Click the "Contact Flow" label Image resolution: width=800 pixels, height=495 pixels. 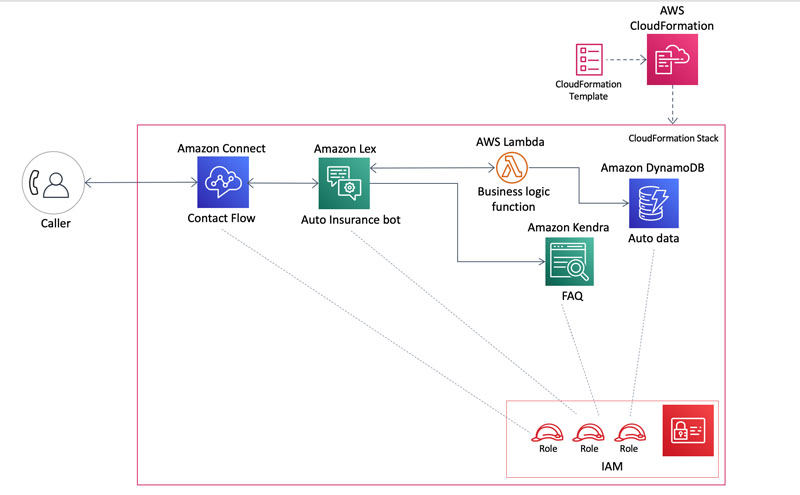click(x=221, y=218)
